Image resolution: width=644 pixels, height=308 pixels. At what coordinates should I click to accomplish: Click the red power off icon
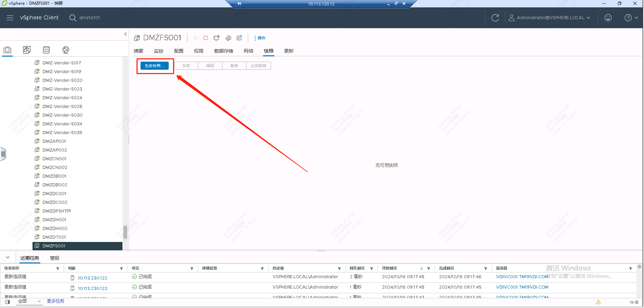(x=206, y=38)
